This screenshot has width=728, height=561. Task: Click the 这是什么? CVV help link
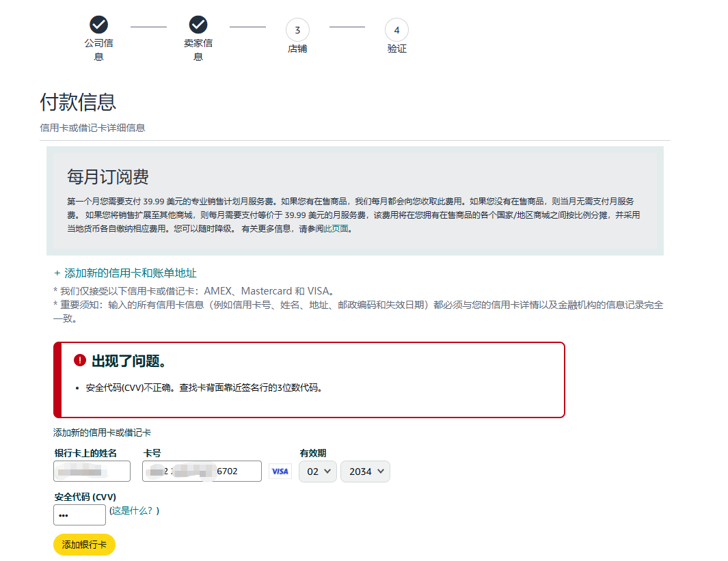tap(134, 510)
